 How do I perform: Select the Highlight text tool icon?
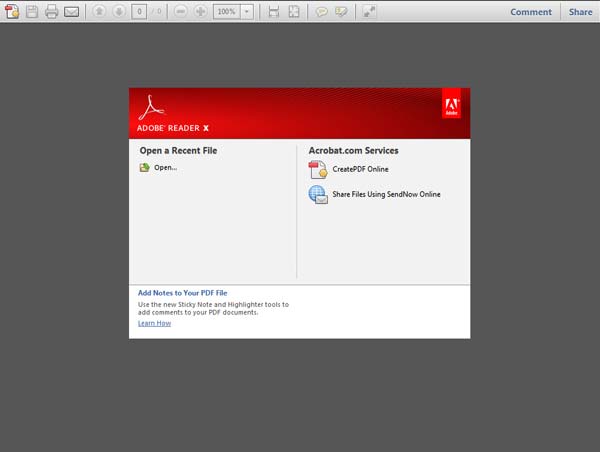click(x=341, y=12)
